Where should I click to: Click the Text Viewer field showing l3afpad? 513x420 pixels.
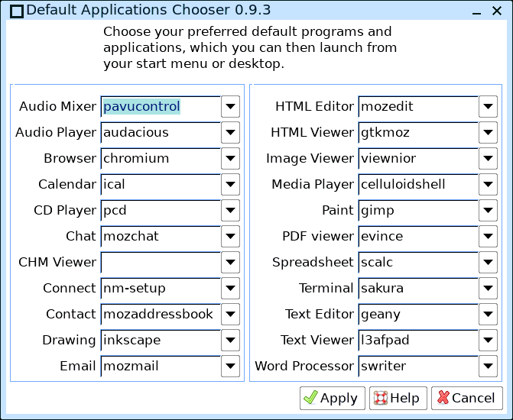tap(418, 341)
